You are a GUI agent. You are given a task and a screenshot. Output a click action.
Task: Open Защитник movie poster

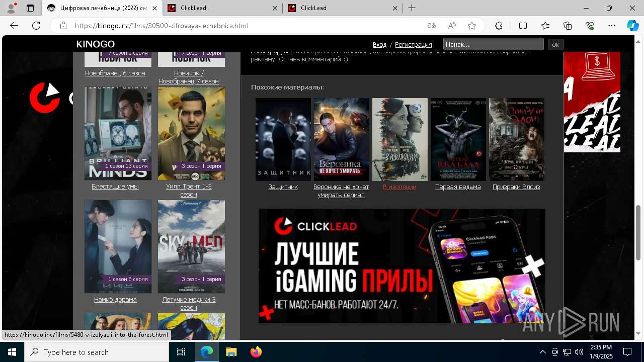point(283,139)
